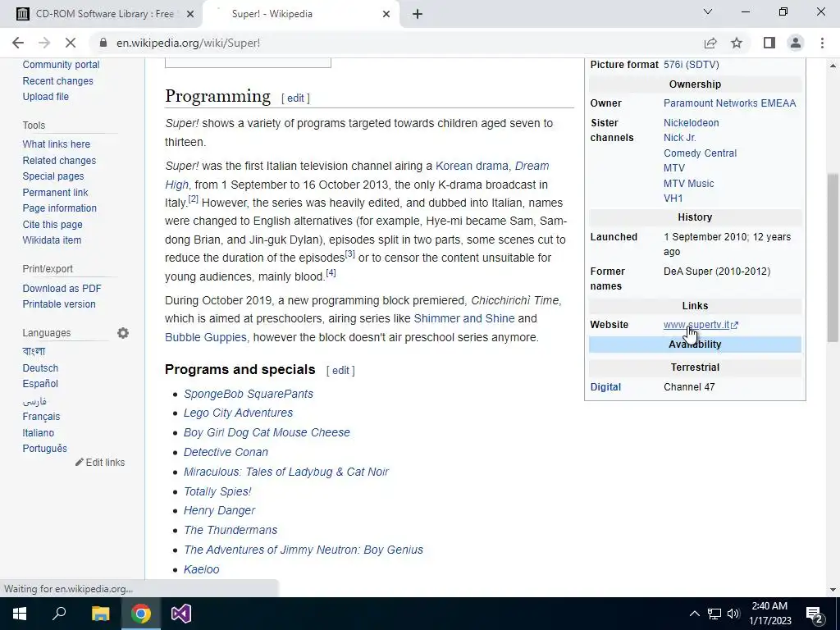The image size is (840, 630).
Task: Open citation reference [2]
Action: 193,199
